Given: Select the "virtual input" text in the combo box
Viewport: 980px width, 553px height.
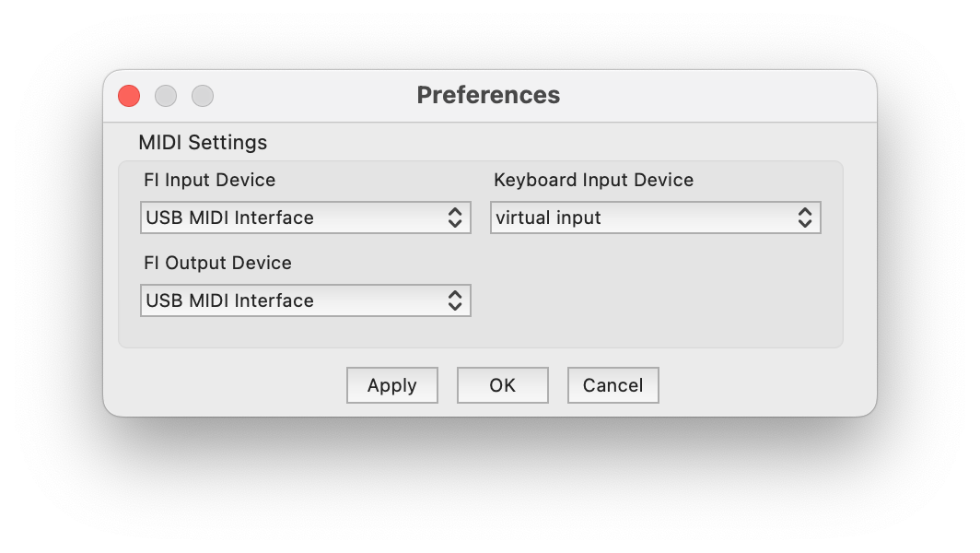Looking at the screenshot, I should pyautogui.click(x=548, y=218).
